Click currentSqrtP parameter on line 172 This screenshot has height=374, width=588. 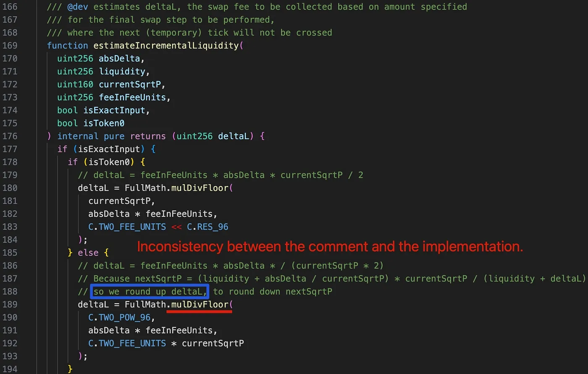click(x=129, y=84)
